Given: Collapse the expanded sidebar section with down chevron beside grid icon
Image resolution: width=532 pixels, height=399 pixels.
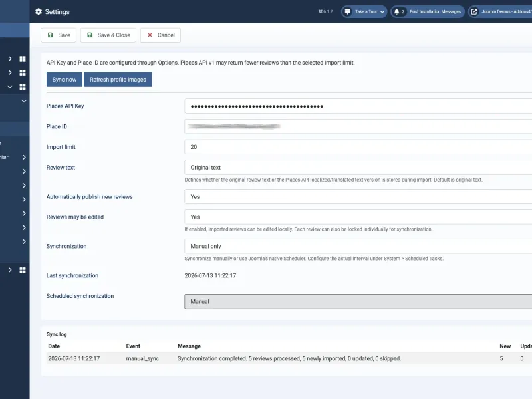Looking at the screenshot, I should click(x=10, y=87).
